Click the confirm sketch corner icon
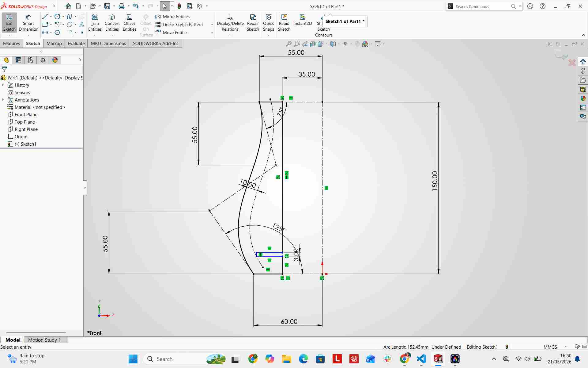The image size is (588, 368). 561,56
